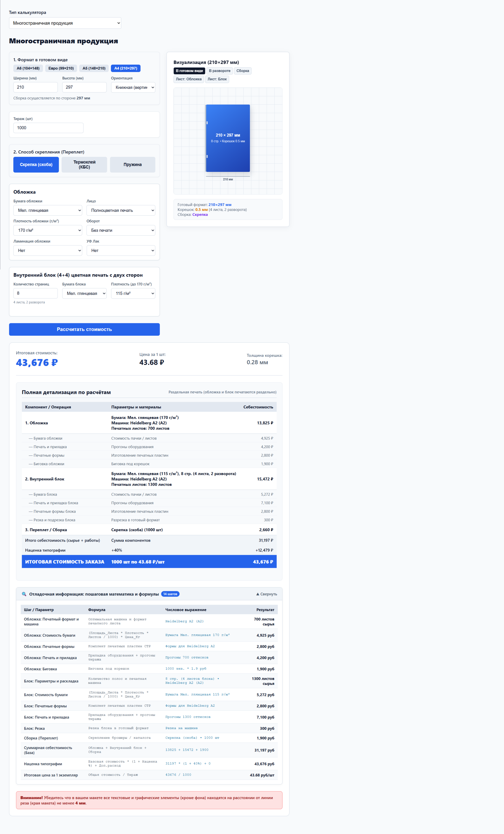Click the 'Тираж (шт)' input field
The width and height of the screenshot is (504, 834).
coord(48,128)
